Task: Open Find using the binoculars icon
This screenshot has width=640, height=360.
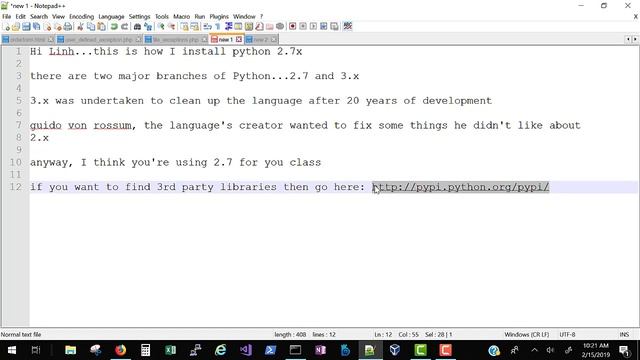Action: [137, 27]
